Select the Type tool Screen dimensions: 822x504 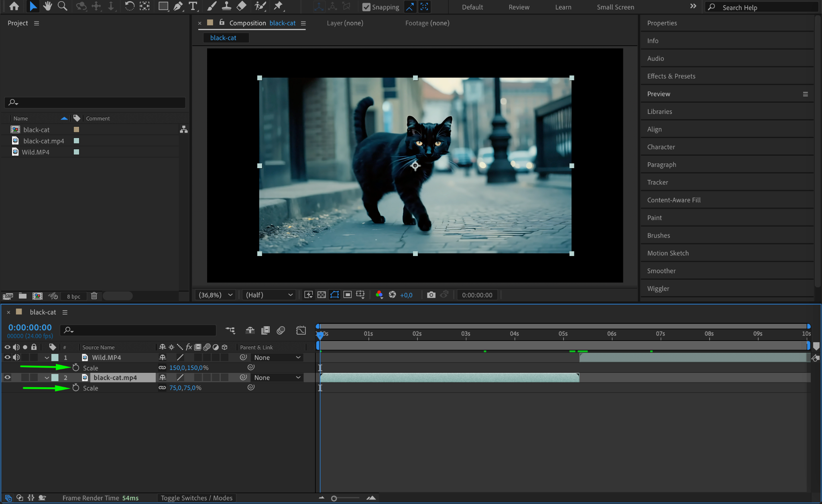(193, 6)
